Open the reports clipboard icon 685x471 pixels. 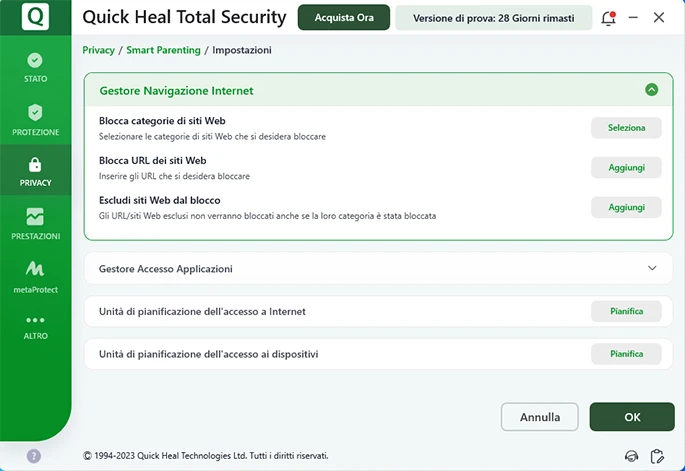coord(657,456)
